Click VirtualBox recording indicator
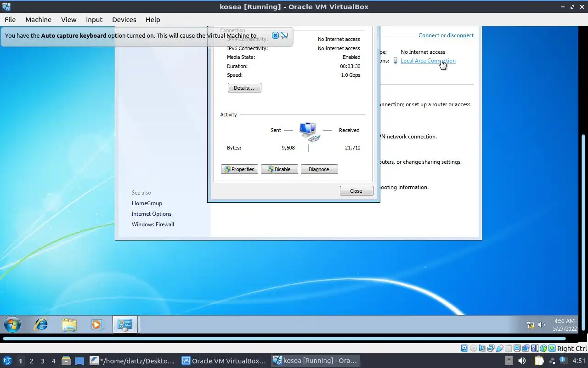 pyautogui.click(x=526, y=349)
